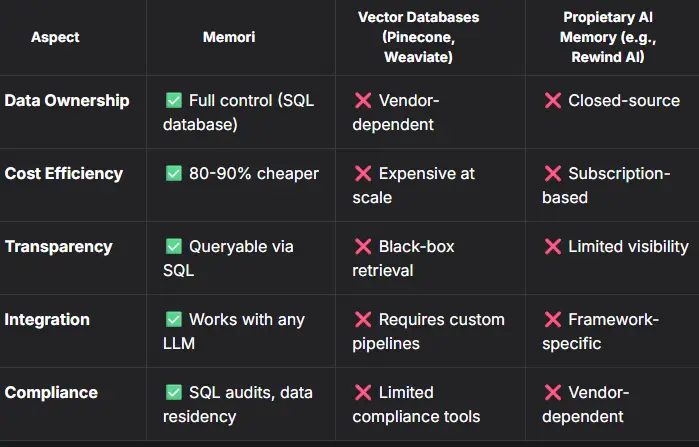Click the red X beside Closed-source
This screenshot has height=447, width=699.
552,100
